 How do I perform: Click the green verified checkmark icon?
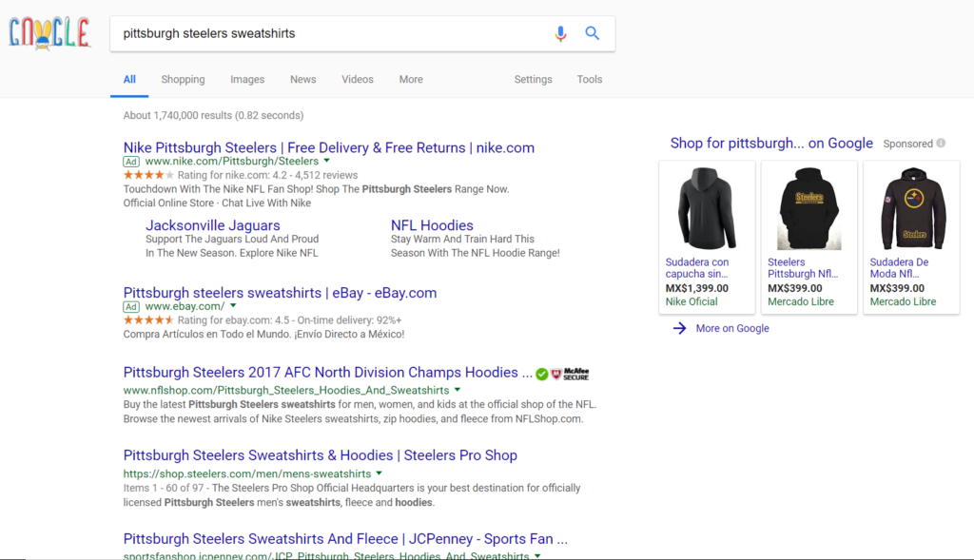point(542,374)
